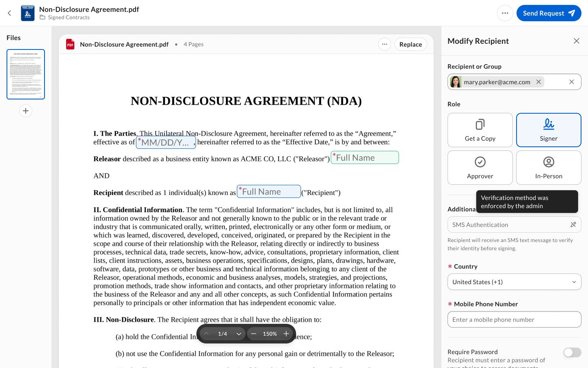Open the header more options menu
The height and width of the screenshot is (368, 588).
point(505,13)
